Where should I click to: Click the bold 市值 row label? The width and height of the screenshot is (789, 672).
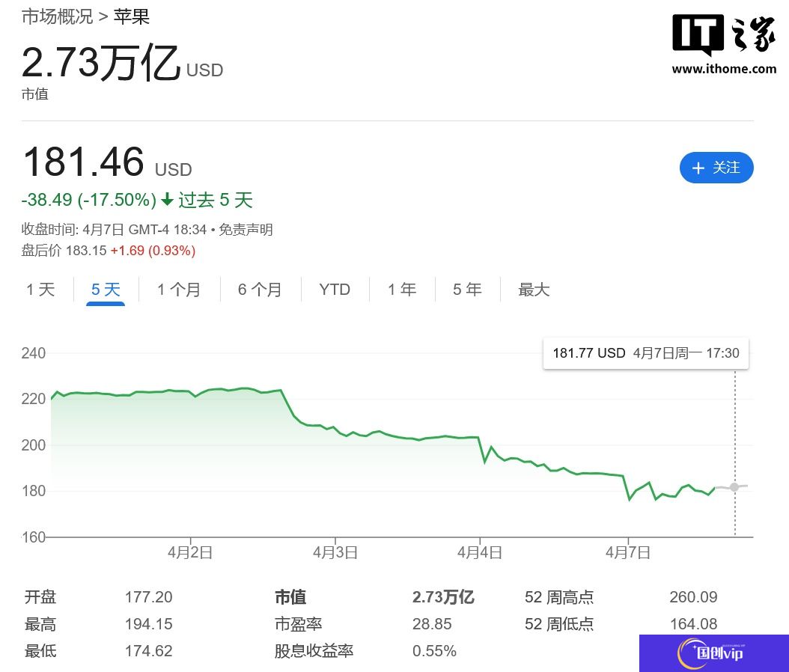290,597
